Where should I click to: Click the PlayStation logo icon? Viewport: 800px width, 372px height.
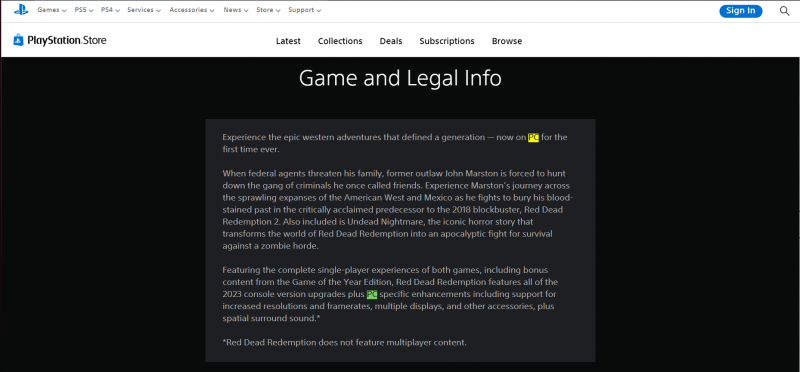pos(21,10)
